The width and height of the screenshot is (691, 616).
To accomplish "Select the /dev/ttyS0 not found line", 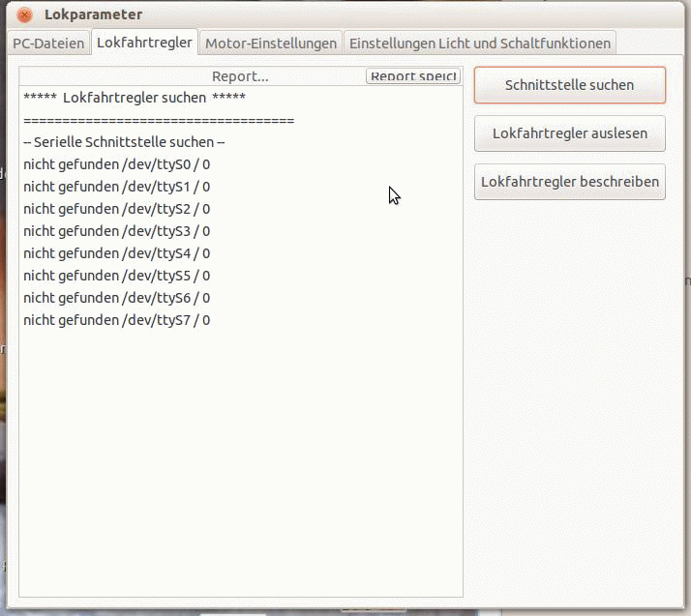I will click(x=117, y=164).
